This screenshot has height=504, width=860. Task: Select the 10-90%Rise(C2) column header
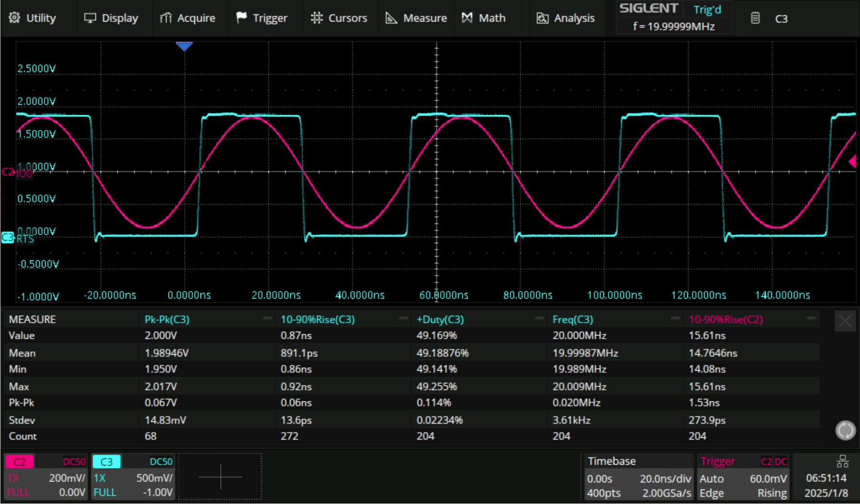click(x=726, y=319)
